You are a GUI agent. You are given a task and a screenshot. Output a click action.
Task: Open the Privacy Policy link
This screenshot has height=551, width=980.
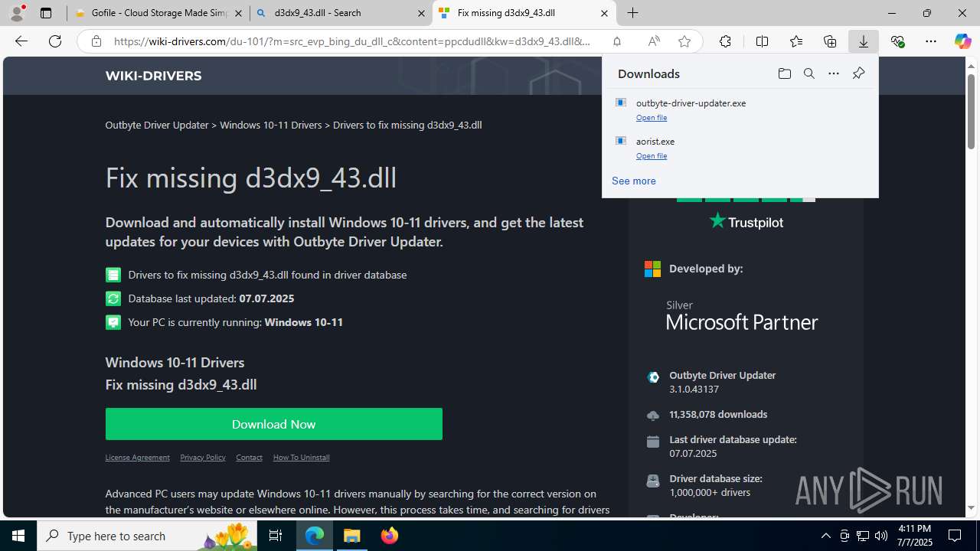click(203, 457)
